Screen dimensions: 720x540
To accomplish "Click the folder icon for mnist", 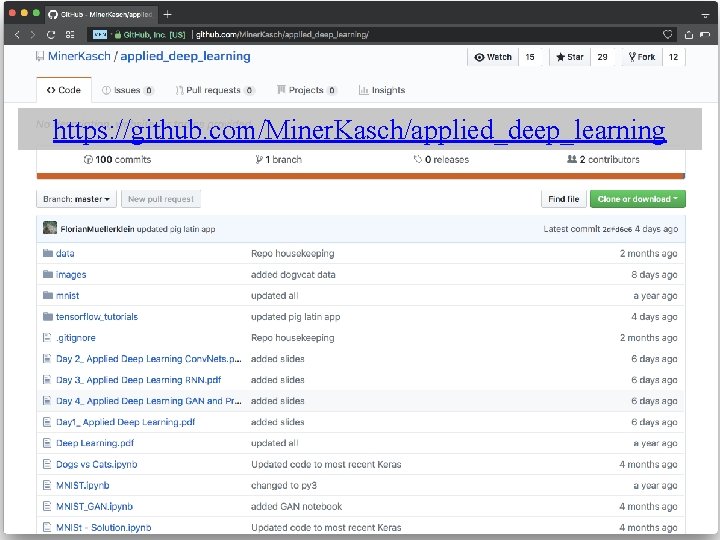I will (48, 295).
